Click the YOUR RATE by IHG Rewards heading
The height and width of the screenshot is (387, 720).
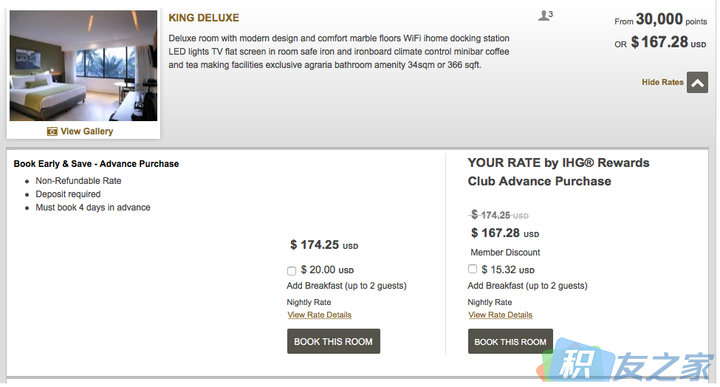(558, 172)
